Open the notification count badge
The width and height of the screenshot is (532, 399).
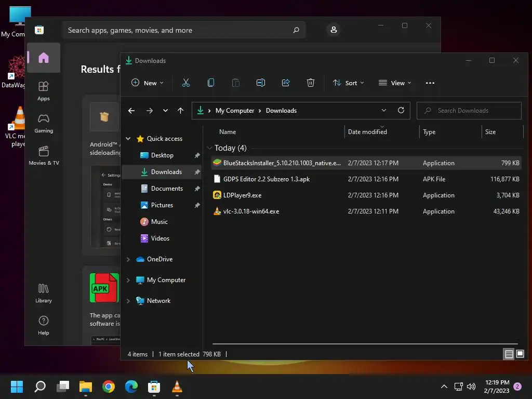click(x=517, y=386)
